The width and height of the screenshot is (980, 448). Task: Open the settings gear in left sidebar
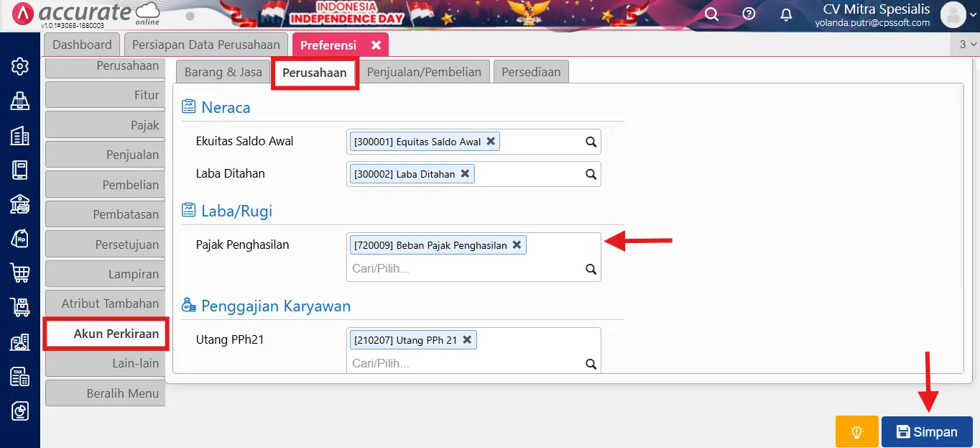[19, 67]
